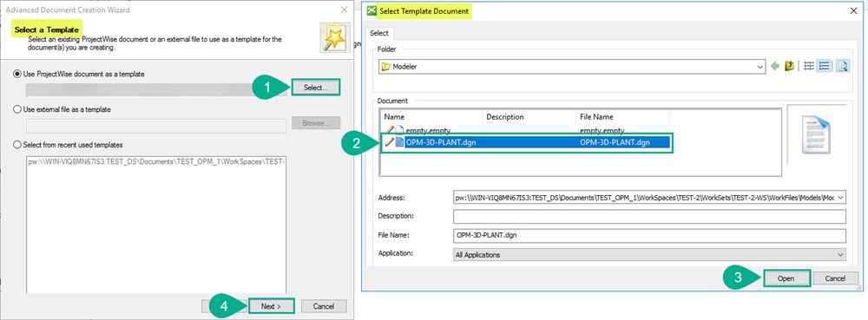Click the File Name column header
Screen dimensions: 868x320
[x=622, y=117]
